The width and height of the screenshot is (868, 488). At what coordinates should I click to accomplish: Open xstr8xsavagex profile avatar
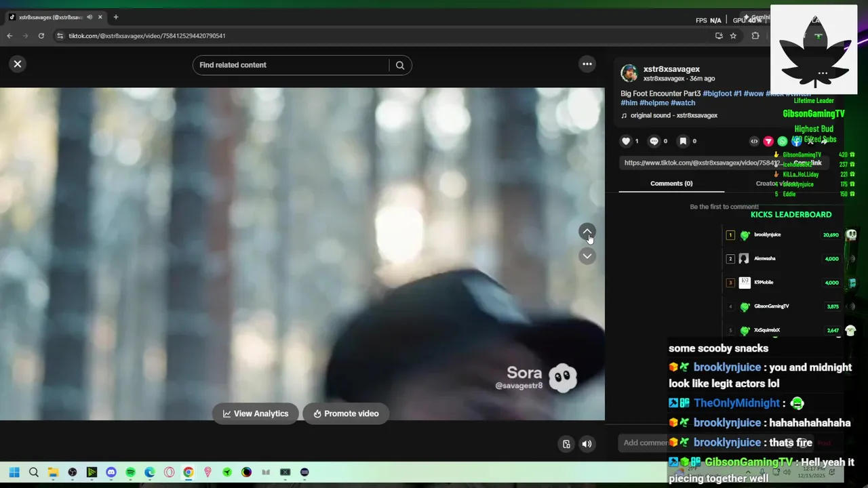point(629,73)
